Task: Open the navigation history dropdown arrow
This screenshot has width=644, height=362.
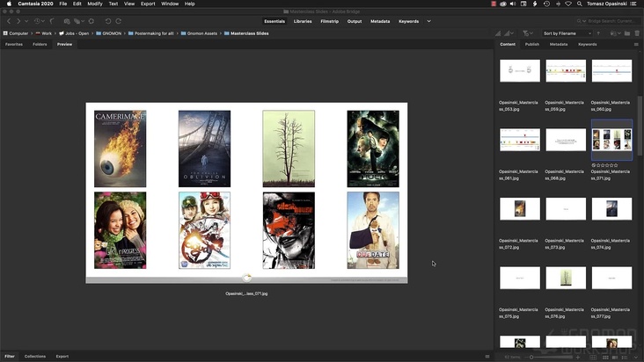Action: pos(26,21)
